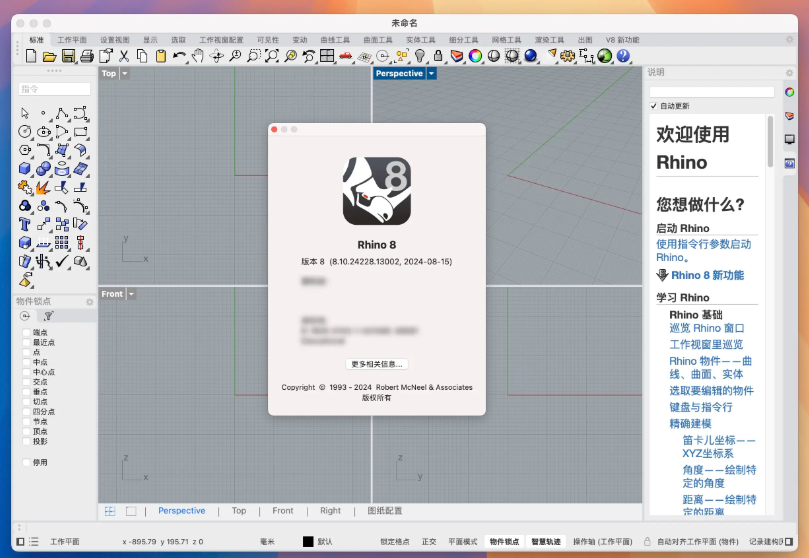Enable the 端点 object snap checkbox
The image size is (809, 558).
click(26, 332)
